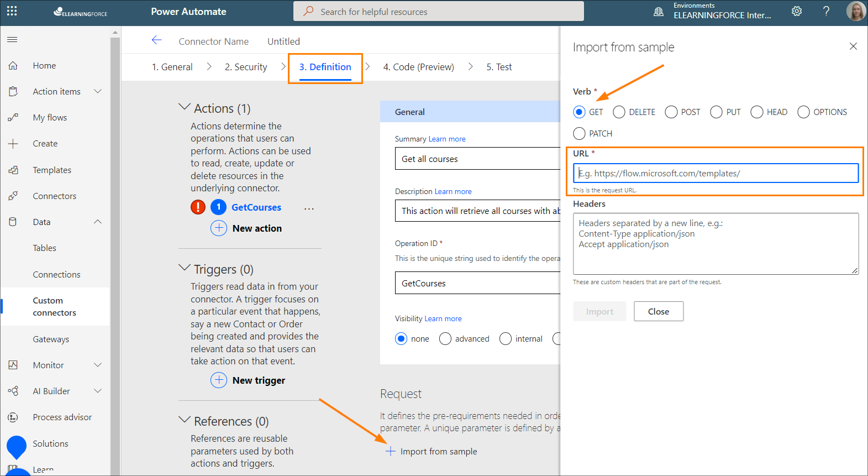Viewport: 868px width, 476px height.
Task: Select the 3. Definition step
Action: point(325,67)
